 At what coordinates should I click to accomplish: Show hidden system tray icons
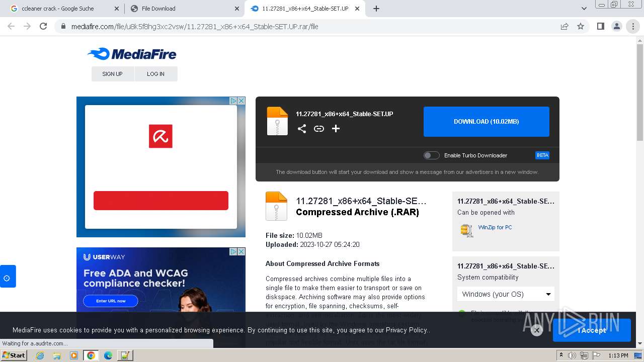point(561,355)
